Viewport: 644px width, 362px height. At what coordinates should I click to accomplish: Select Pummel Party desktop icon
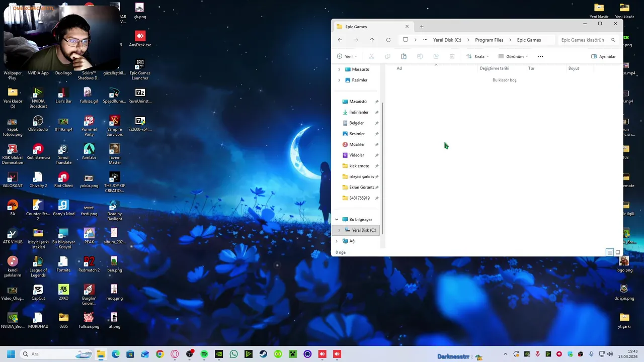pyautogui.click(x=89, y=126)
